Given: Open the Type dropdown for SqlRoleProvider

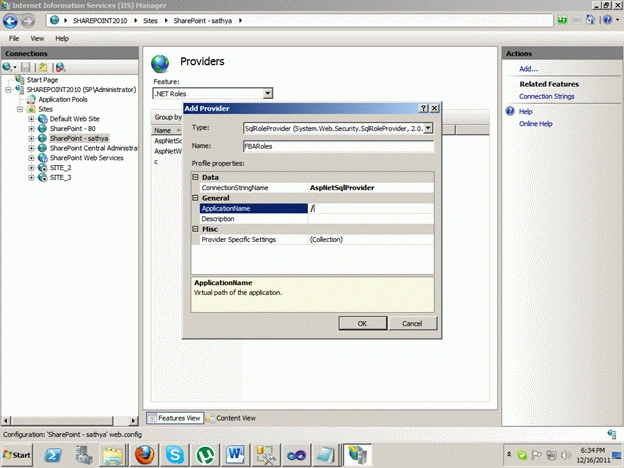Looking at the screenshot, I should tap(428, 128).
